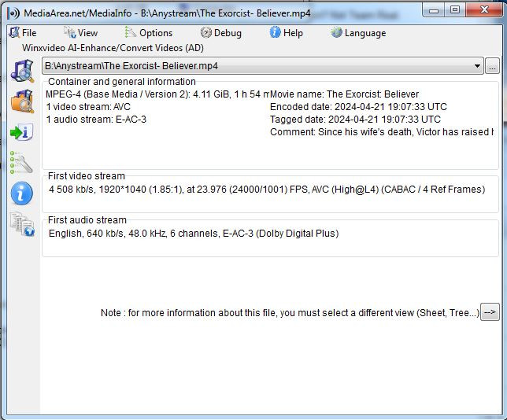Open Preferences with the wrench icon

pos(21,163)
